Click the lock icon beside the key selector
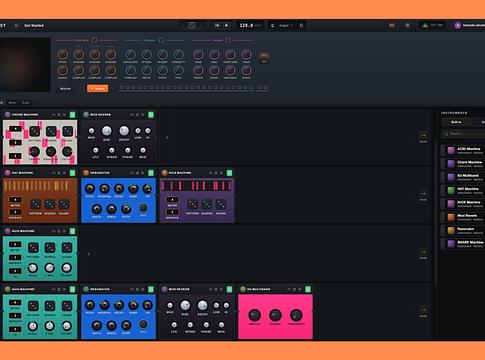 301,25
